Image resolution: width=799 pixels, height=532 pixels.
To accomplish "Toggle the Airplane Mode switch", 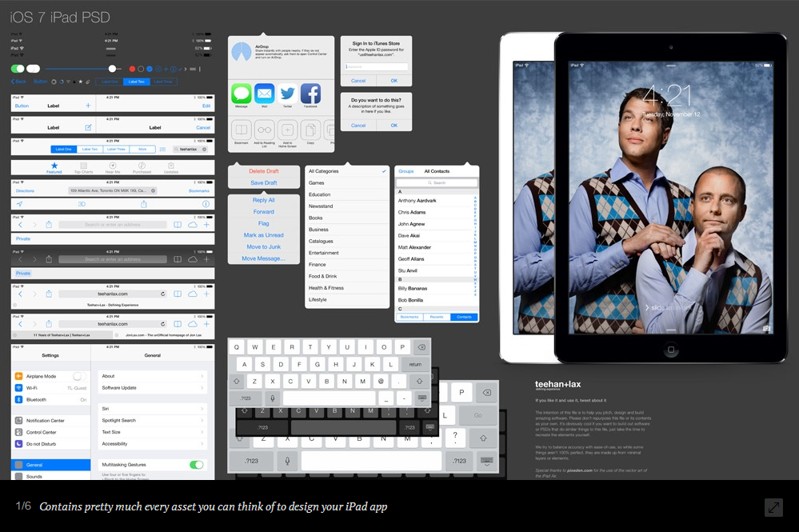I will pos(79,376).
